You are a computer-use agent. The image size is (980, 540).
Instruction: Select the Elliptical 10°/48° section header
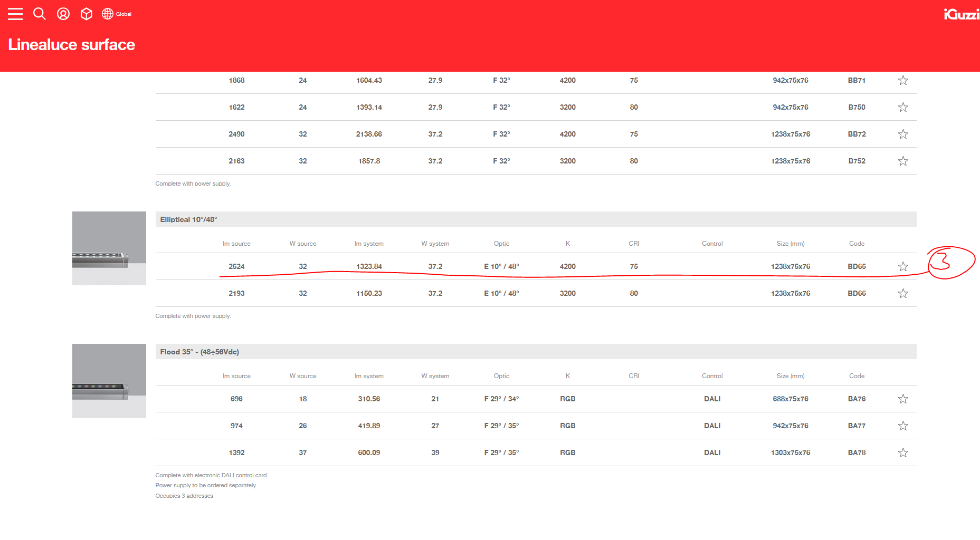click(x=188, y=219)
